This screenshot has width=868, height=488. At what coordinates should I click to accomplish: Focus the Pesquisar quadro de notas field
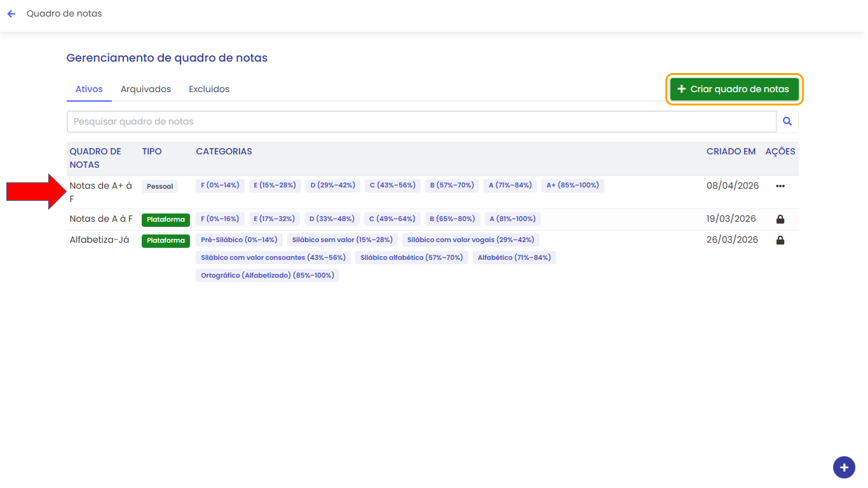point(422,121)
